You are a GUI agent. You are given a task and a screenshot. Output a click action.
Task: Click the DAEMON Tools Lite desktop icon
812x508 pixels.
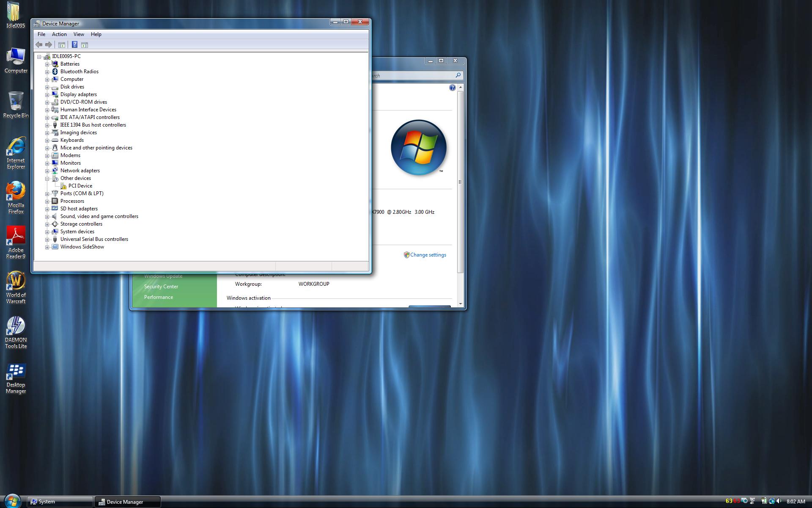(x=16, y=332)
